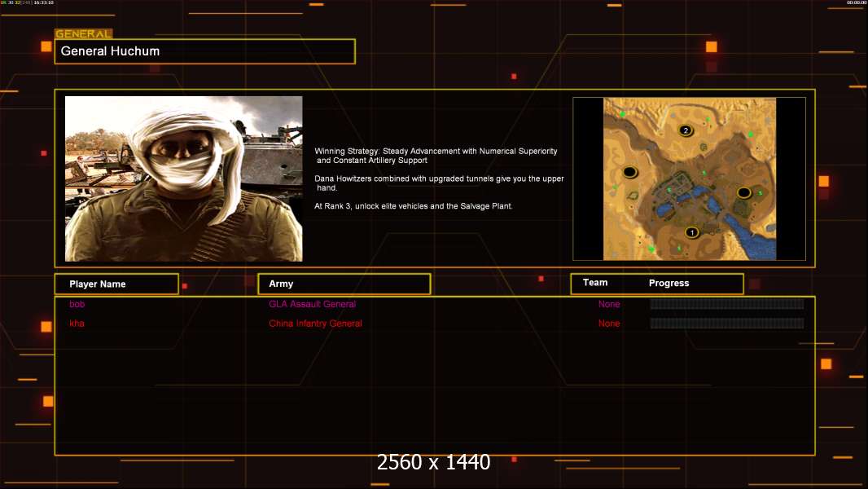
Task: Select the Player Name column header
Action: coord(116,284)
